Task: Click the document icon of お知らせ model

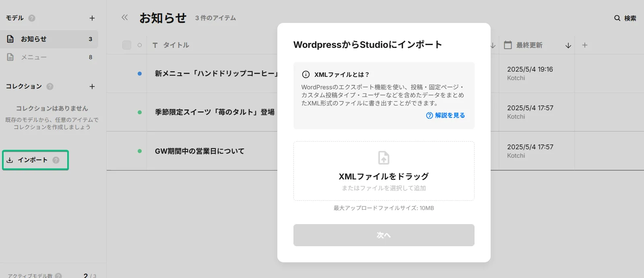Action: click(x=10, y=39)
